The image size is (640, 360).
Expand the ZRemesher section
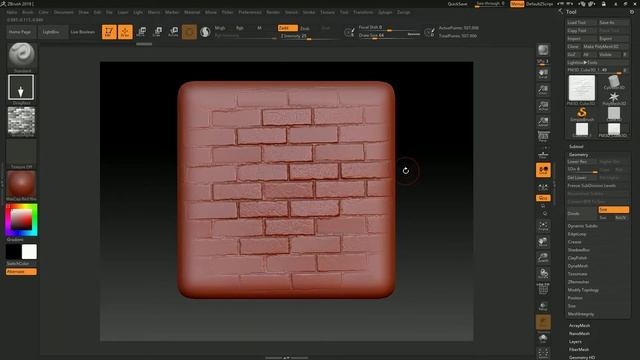[x=578, y=282]
